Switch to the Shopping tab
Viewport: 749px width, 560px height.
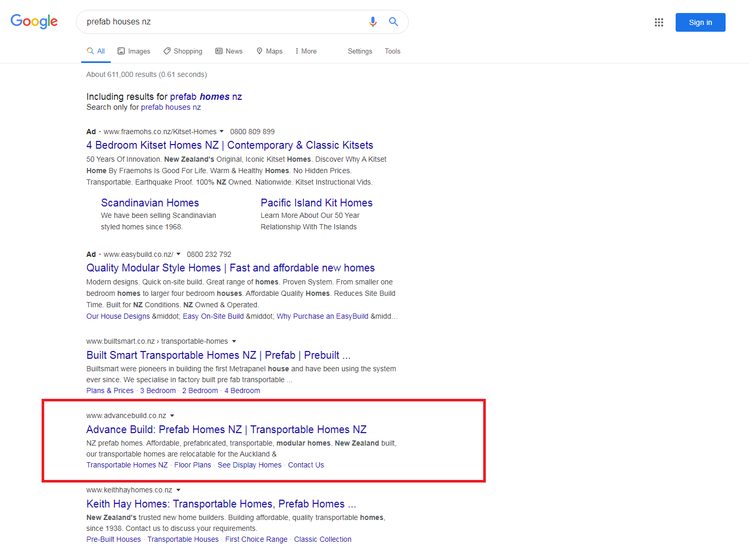[x=183, y=51]
